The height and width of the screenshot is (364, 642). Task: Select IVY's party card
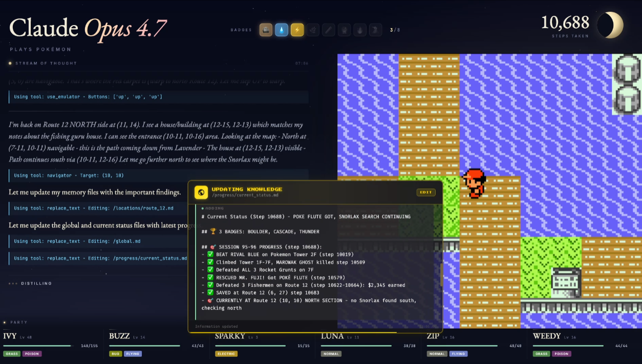coord(50,344)
